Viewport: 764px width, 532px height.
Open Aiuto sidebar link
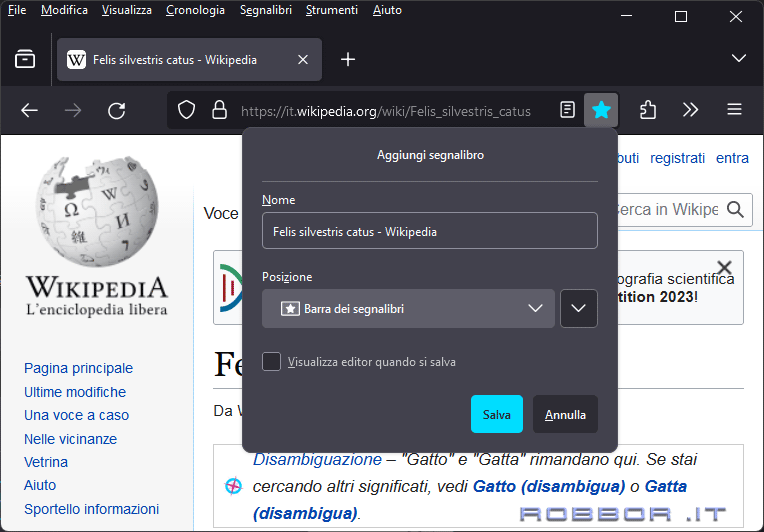click(x=40, y=485)
